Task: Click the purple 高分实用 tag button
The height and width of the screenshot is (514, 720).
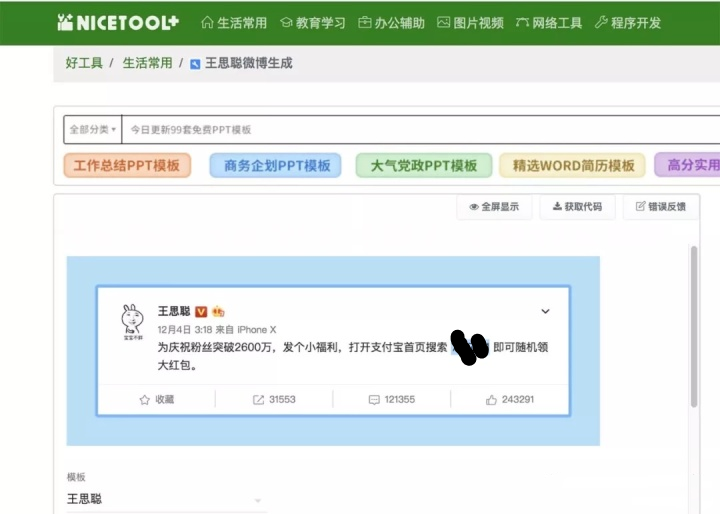Action: pyautogui.click(x=687, y=165)
